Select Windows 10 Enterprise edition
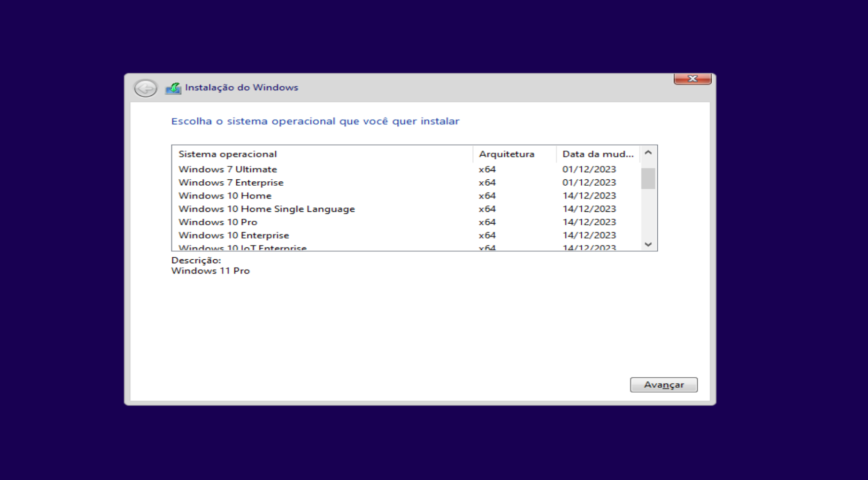 click(234, 235)
